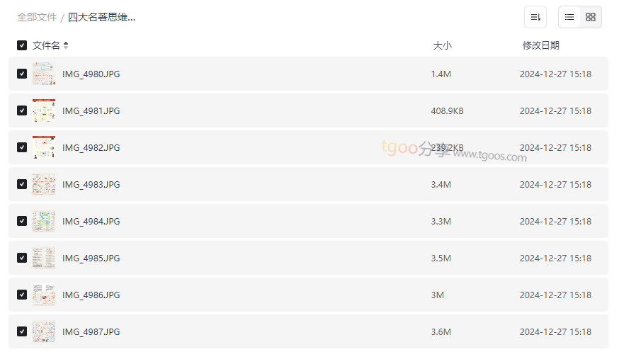
Task: Uncheck IMG_4980.JPG checkbox
Action: (22, 74)
